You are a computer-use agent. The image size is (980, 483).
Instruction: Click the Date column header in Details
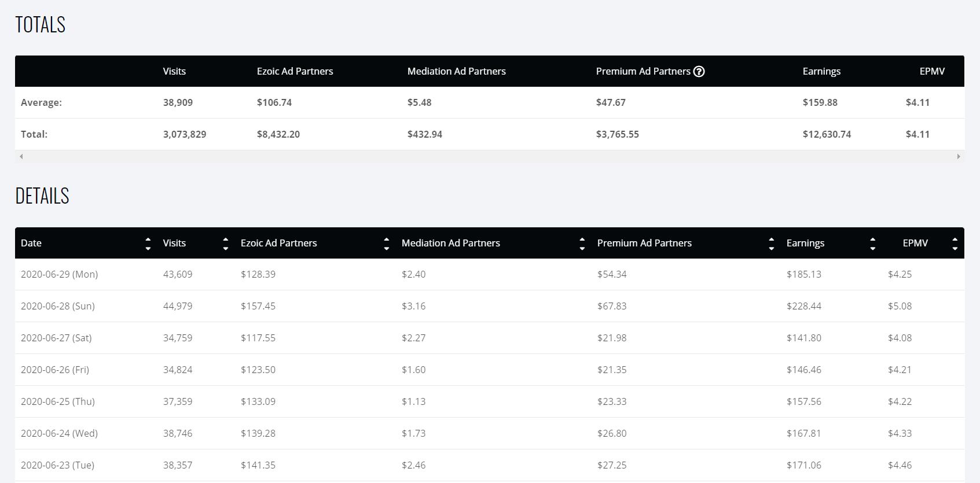[31, 244]
